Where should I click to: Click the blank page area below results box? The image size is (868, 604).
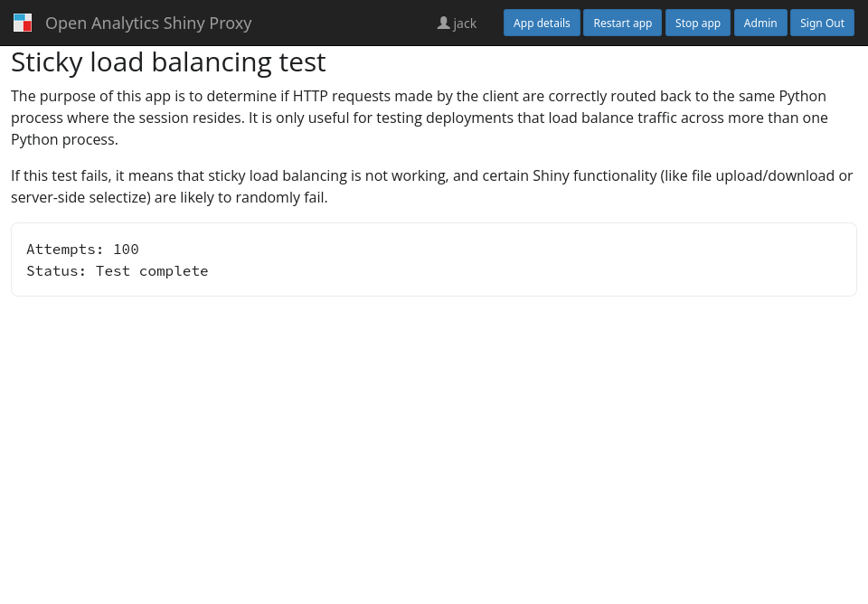tap(434, 452)
